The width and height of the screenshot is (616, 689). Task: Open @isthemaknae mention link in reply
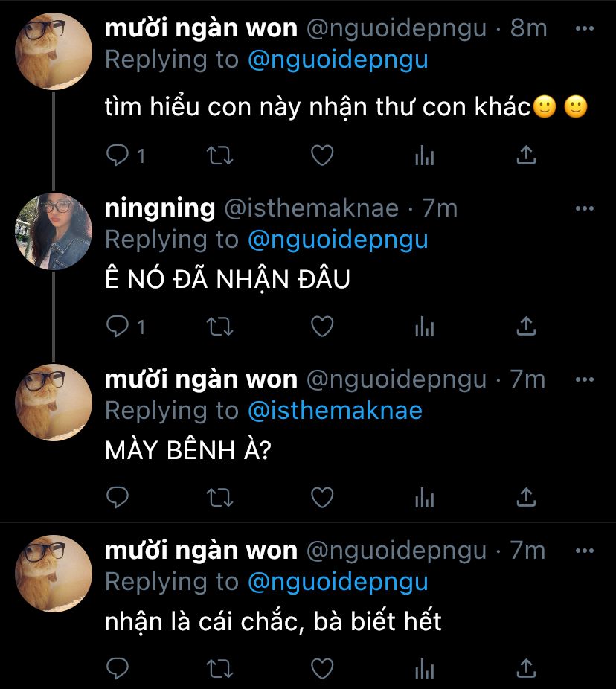(335, 410)
